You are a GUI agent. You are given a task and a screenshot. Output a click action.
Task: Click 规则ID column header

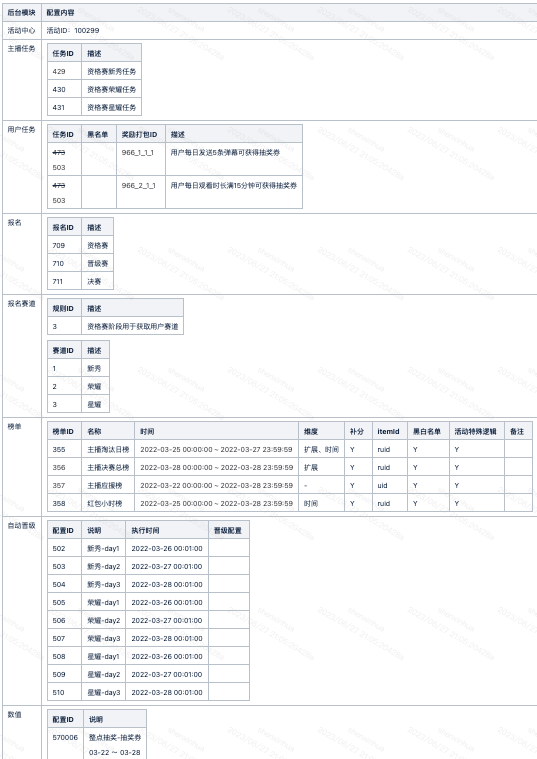[64, 308]
